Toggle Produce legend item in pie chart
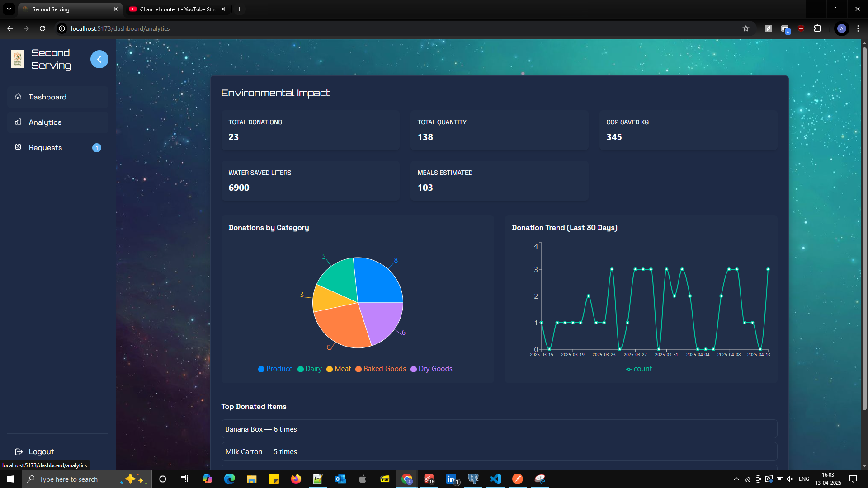The height and width of the screenshot is (488, 868). (275, 369)
